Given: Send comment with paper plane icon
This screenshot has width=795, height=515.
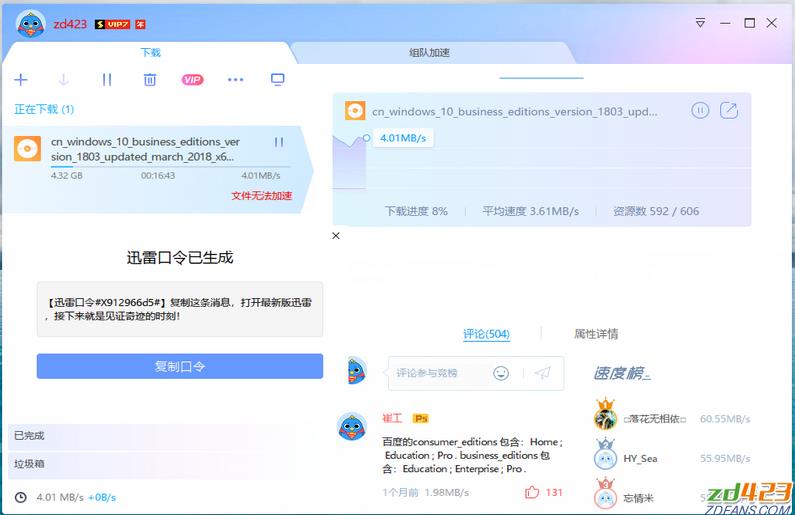Looking at the screenshot, I should [x=542, y=373].
